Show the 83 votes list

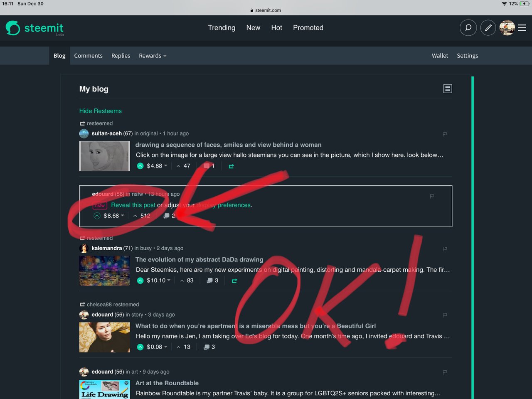[x=187, y=281]
